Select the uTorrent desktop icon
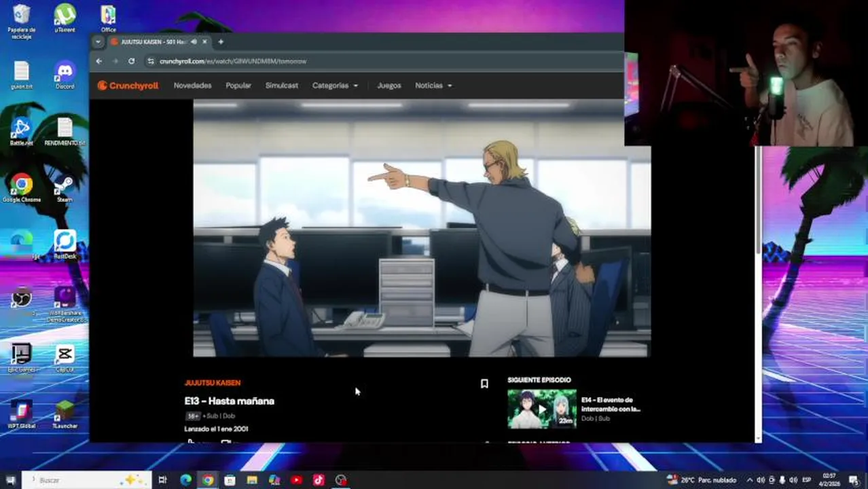The image size is (868, 489). point(65,18)
